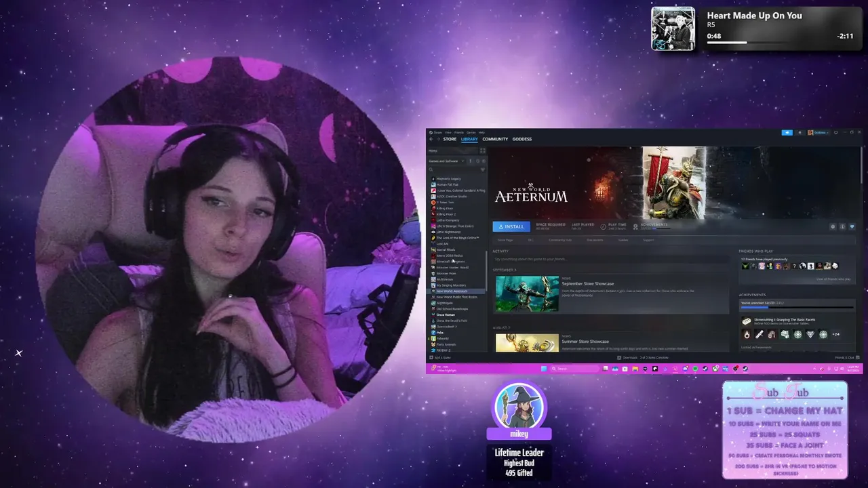Switch to the Library tab
The width and height of the screenshot is (868, 488).
pyautogui.click(x=469, y=139)
